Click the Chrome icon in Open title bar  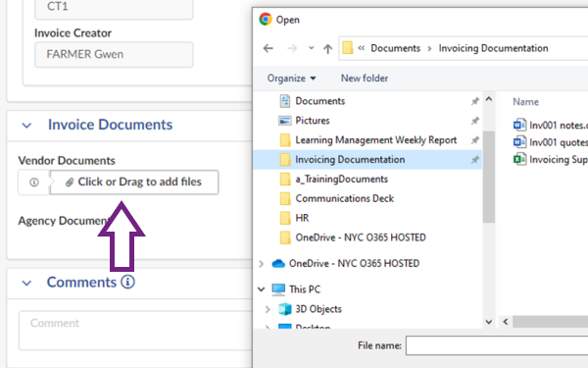[266, 20]
